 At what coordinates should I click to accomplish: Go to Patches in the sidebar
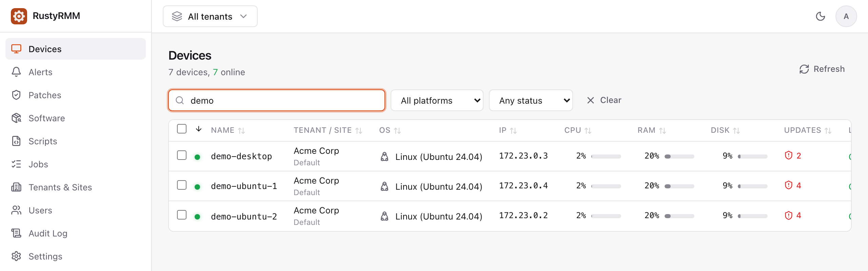tap(76, 95)
